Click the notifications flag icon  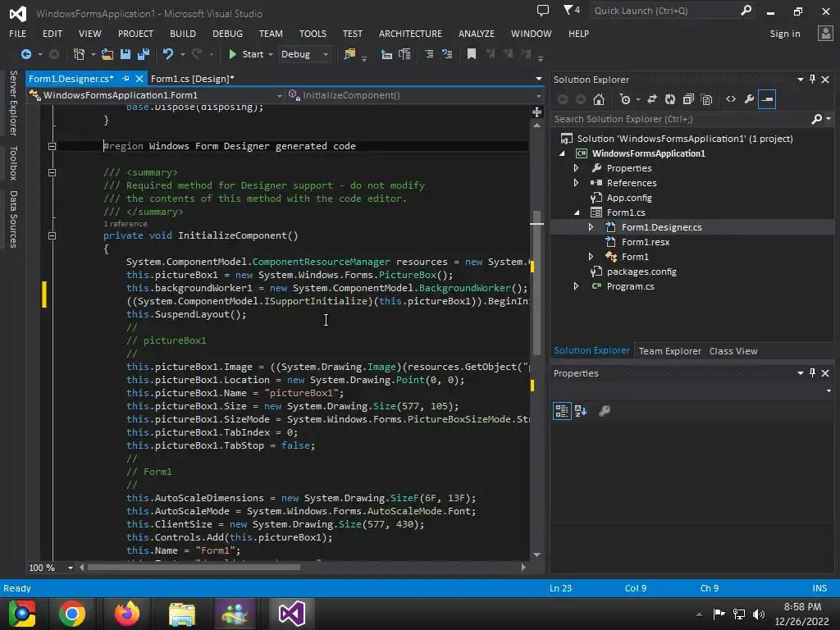pos(571,10)
